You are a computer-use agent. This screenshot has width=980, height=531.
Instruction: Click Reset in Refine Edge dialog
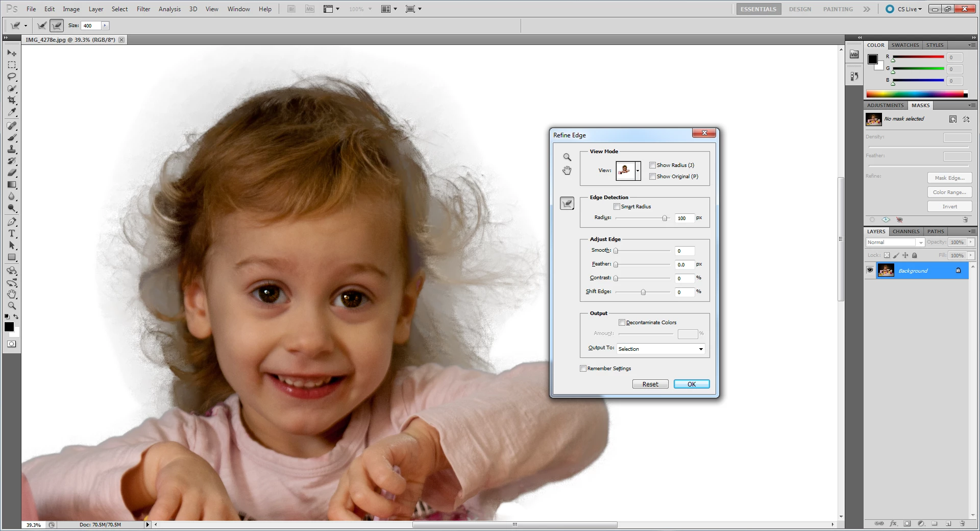click(x=650, y=384)
